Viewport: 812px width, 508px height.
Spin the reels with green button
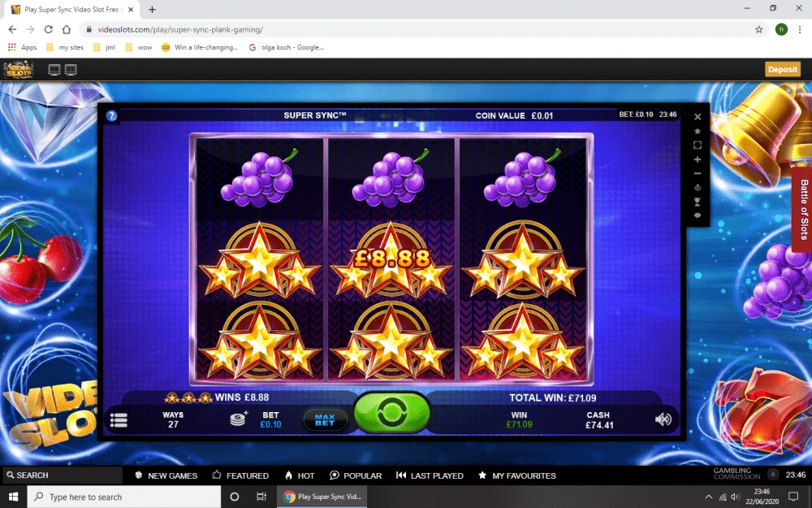coord(392,413)
